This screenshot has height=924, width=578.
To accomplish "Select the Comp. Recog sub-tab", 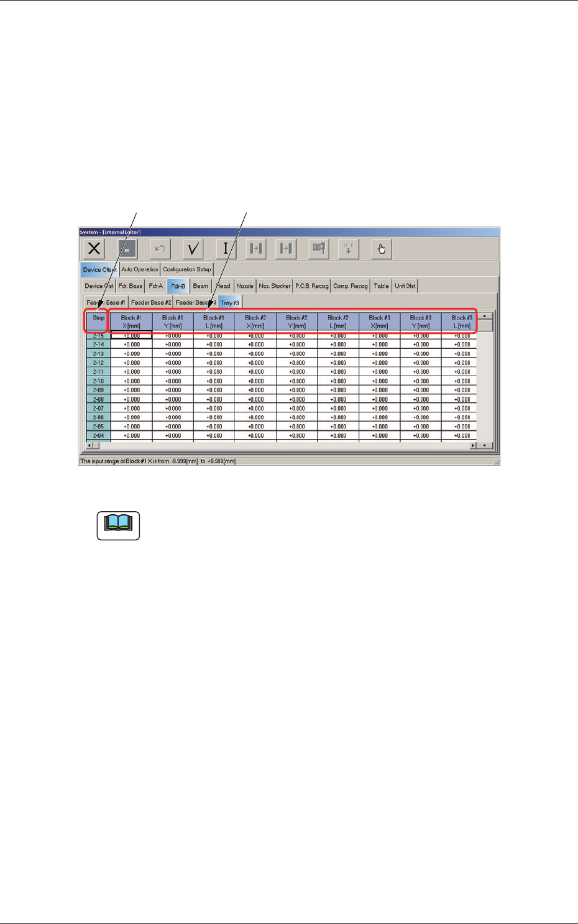I will point(351,286).
